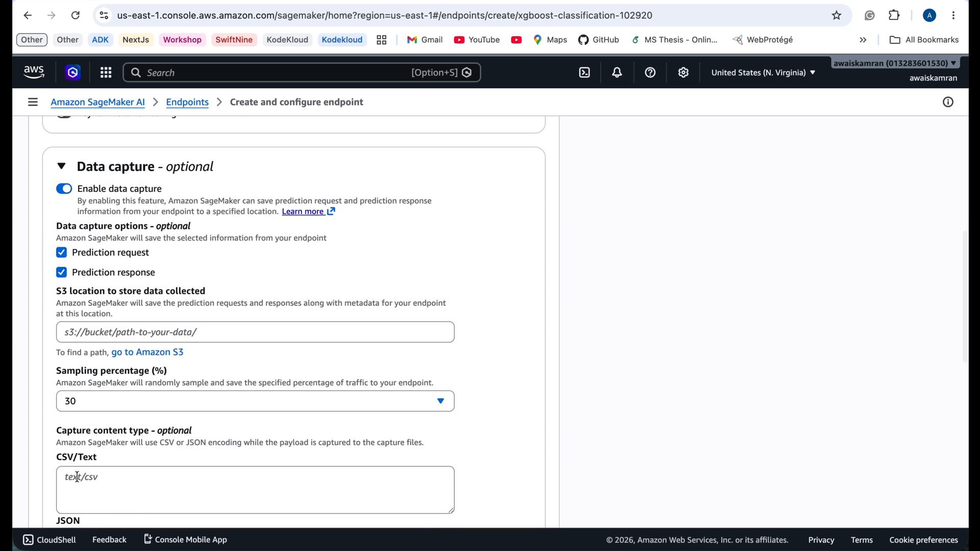This screenshot has width=980, height=551.
Task: Open the Feedback link in footer
Action: click(x=109, y=540)
